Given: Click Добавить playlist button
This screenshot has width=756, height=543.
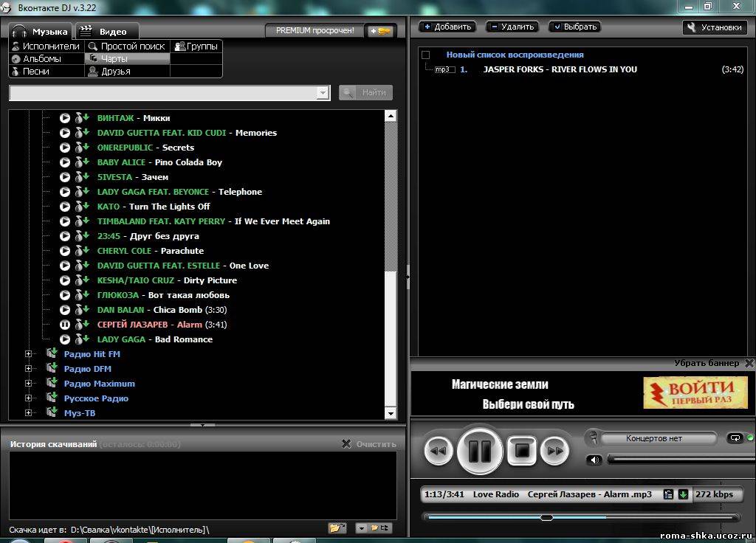Looking at the screenshot, I should 447,27.
